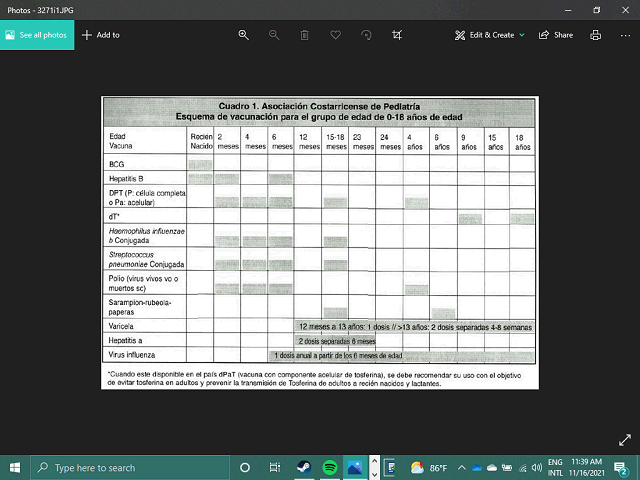
Task: Open the See more ellipsis menu
Action: (x=625, y=35)
